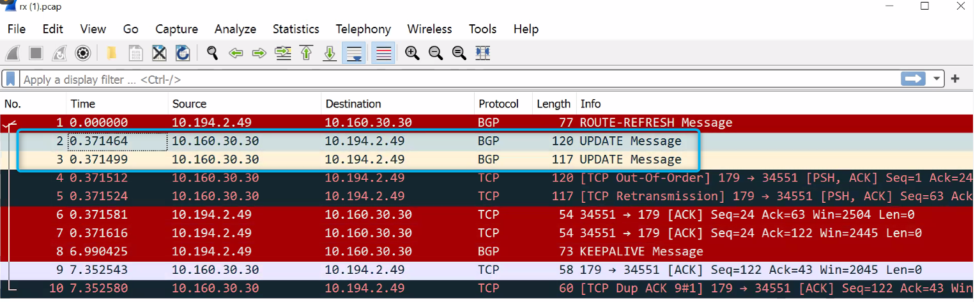Close this capture file icon
Screen dimensions: 980x302
point(159,53)
